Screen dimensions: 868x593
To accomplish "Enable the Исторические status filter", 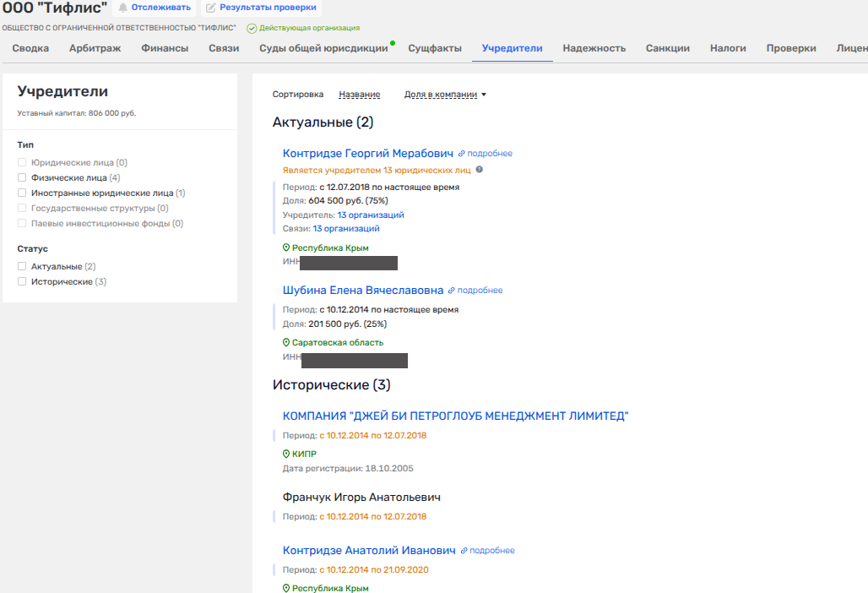I will click(22, 281).
